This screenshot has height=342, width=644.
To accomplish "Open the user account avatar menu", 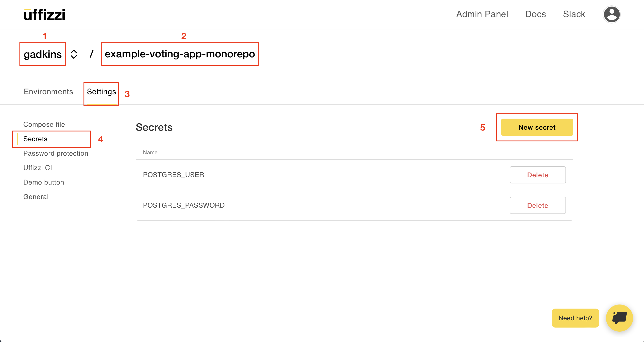I will (x=611, y=14).
